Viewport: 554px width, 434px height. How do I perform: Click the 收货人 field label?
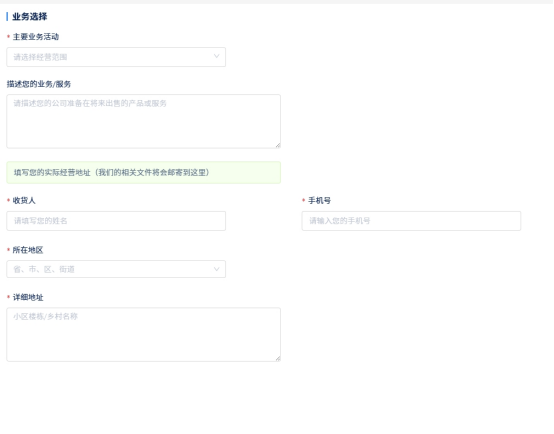point(24,200)
